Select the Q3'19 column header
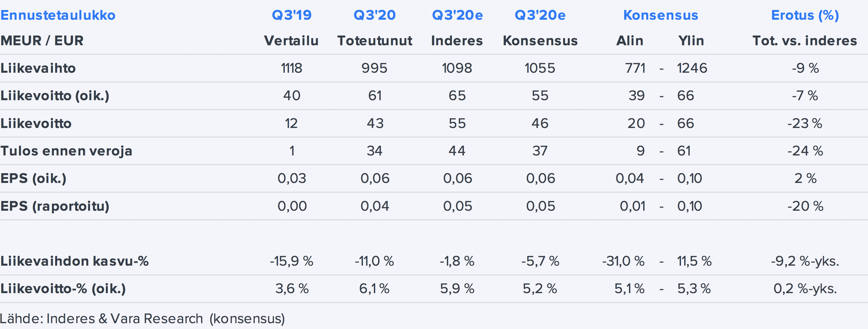The height and width of the screenshot is (329, 868). tap(292, 15)
